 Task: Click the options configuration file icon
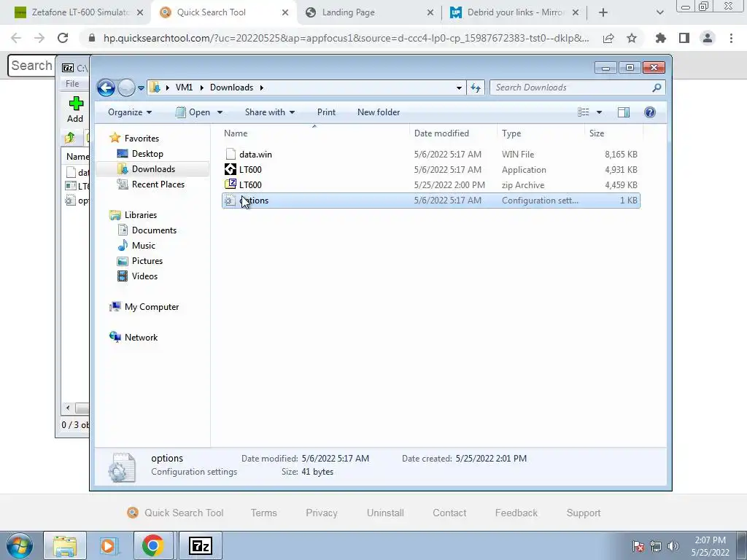(231, 201)
